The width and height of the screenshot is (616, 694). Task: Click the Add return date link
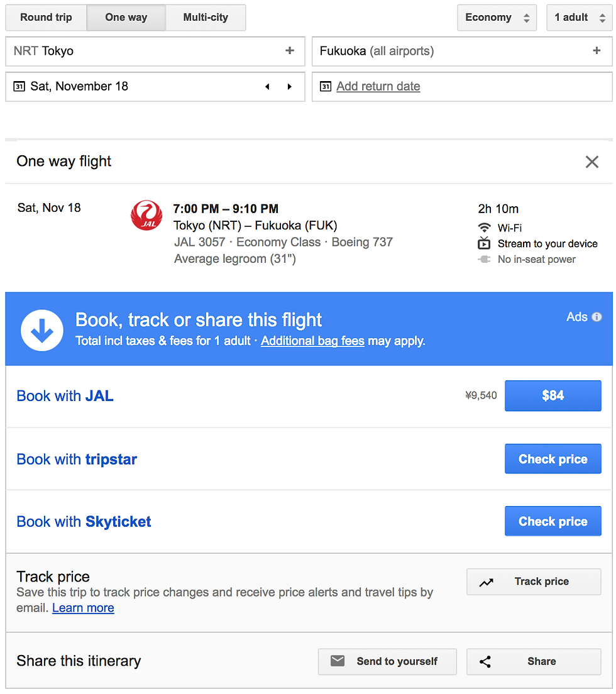click(x=378, y=86)
